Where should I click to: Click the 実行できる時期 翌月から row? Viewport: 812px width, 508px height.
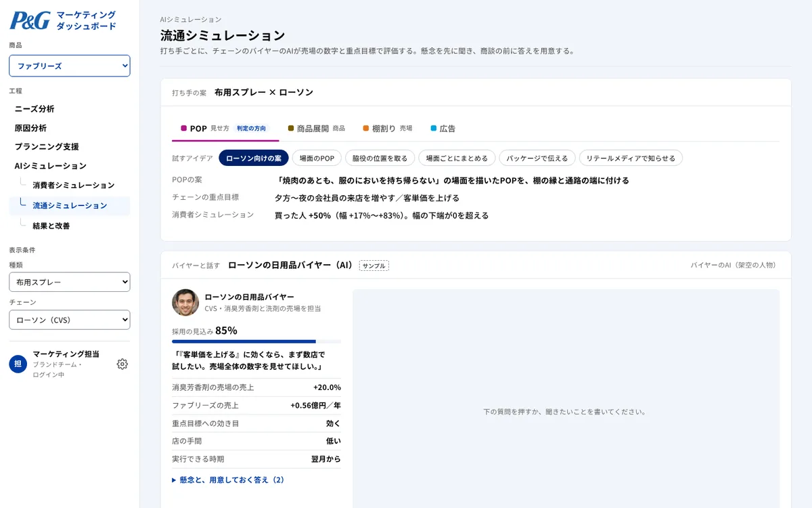[256, 459]
